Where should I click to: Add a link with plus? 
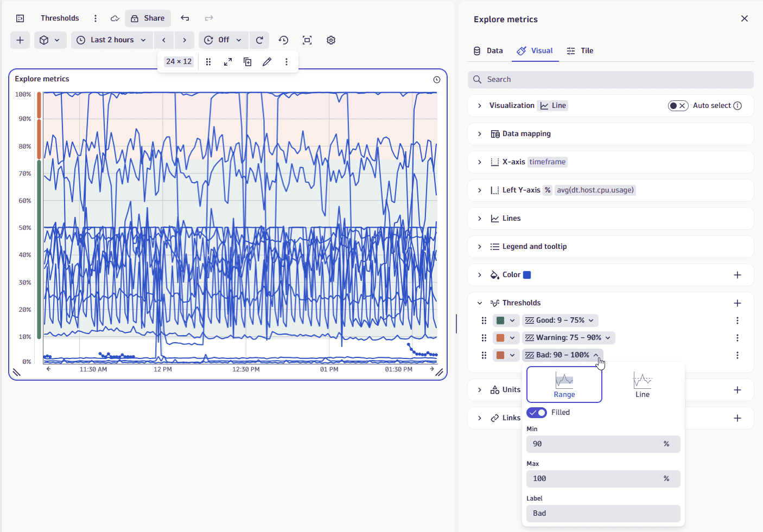[737, 418]
